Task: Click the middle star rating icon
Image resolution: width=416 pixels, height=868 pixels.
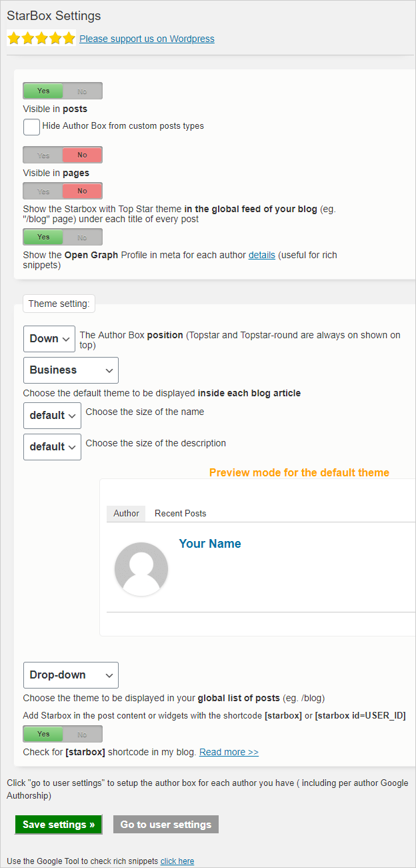Action: [41, 38]
